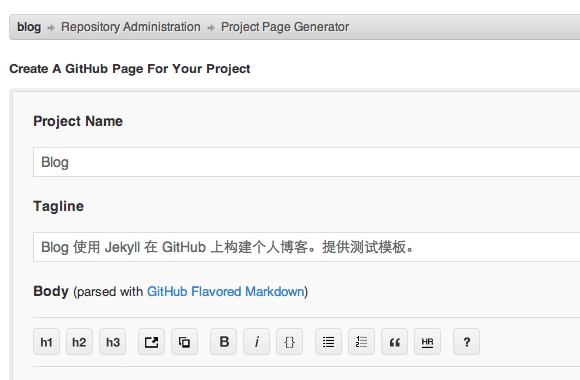Apply bold formatting
This screenshot has height=380, width=580.
pos(223,342)
